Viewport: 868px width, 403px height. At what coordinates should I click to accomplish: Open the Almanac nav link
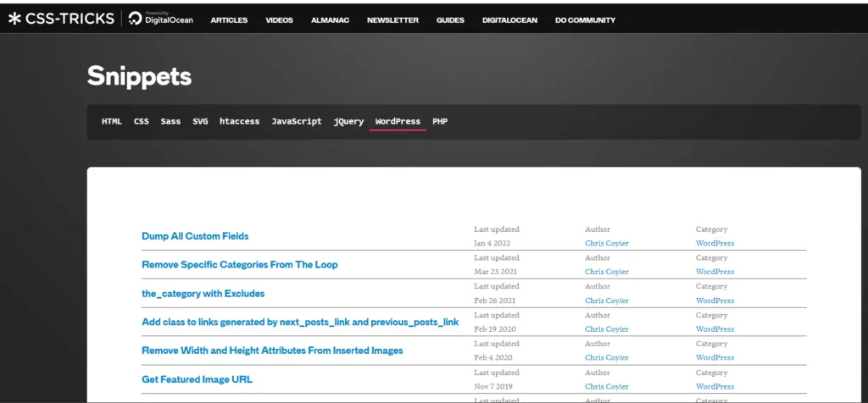[x=330, y=20]
